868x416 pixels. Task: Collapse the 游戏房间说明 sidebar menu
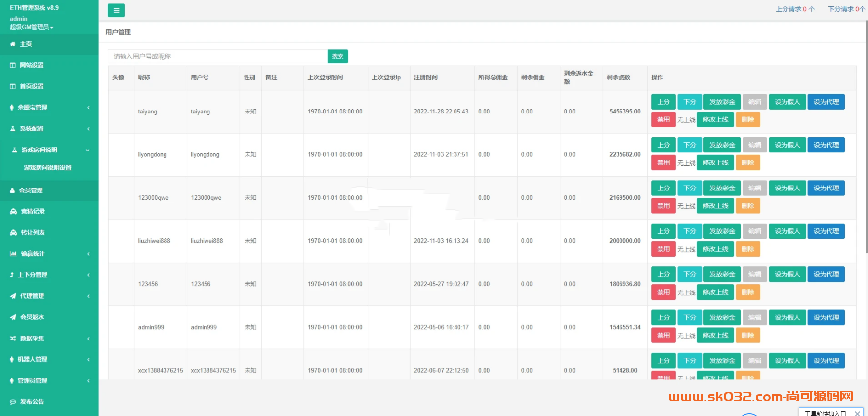point(49,150)
